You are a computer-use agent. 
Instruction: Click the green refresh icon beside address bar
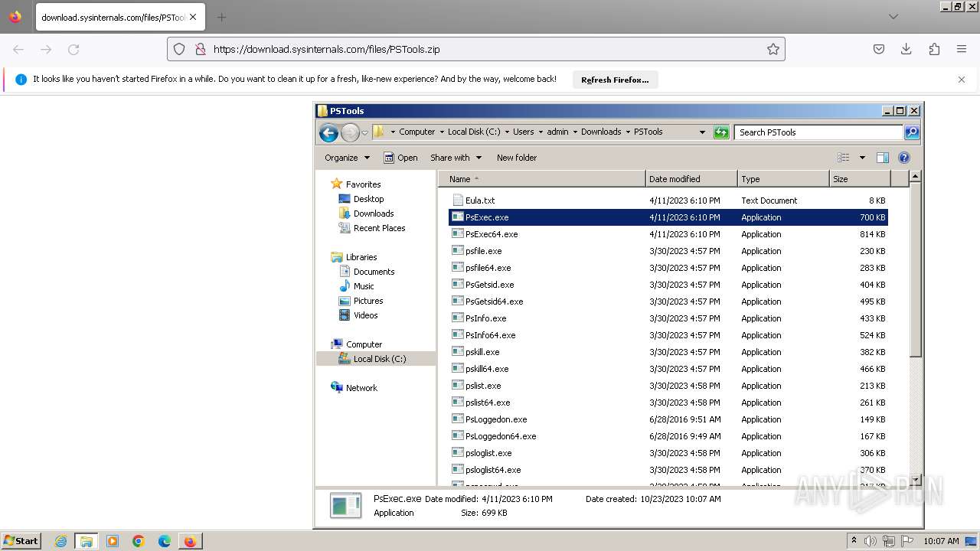(x=721, y=132)
